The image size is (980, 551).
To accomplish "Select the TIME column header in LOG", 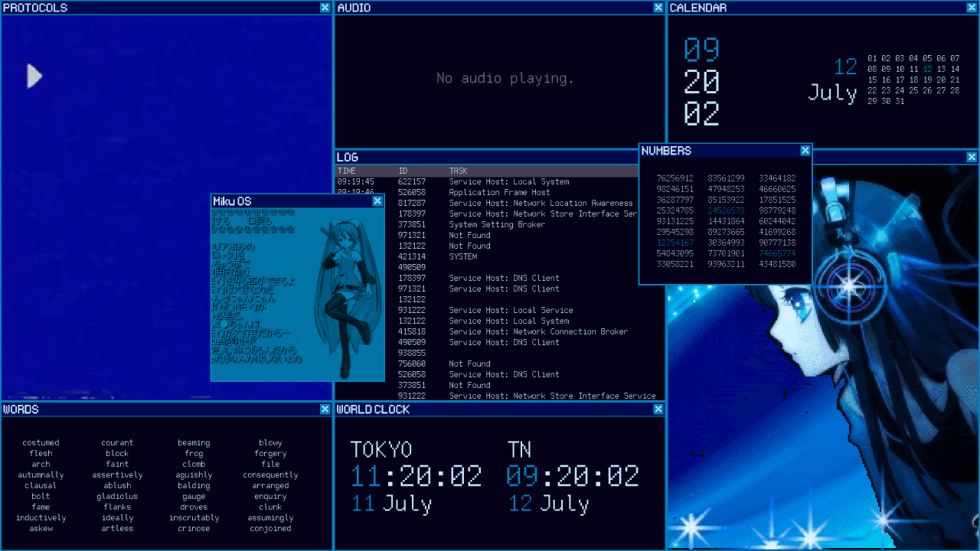I will 347,171.
